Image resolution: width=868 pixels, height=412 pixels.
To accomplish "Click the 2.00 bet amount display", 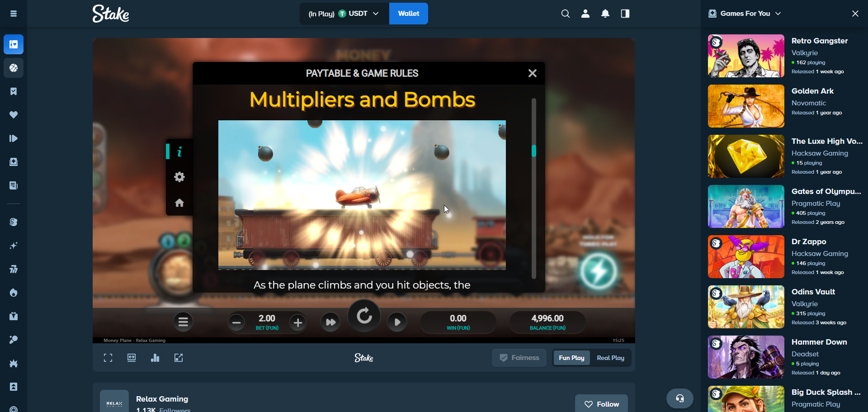I will 267,318.
